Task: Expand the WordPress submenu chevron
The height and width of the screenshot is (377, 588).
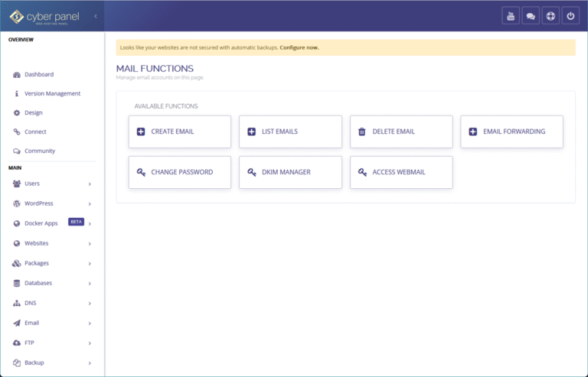Action: [x=90, y=203]
